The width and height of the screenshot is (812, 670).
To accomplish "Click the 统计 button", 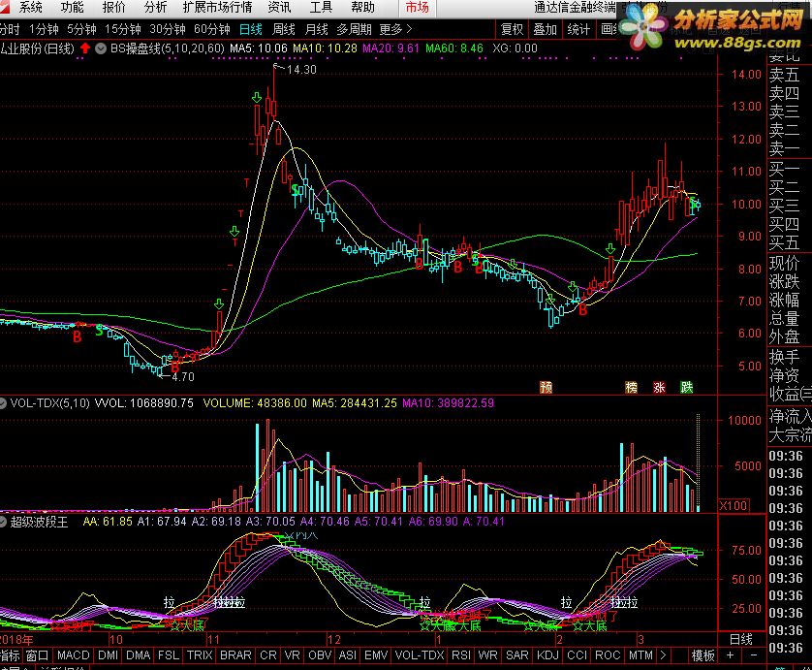I will click(x=578, y=29).
